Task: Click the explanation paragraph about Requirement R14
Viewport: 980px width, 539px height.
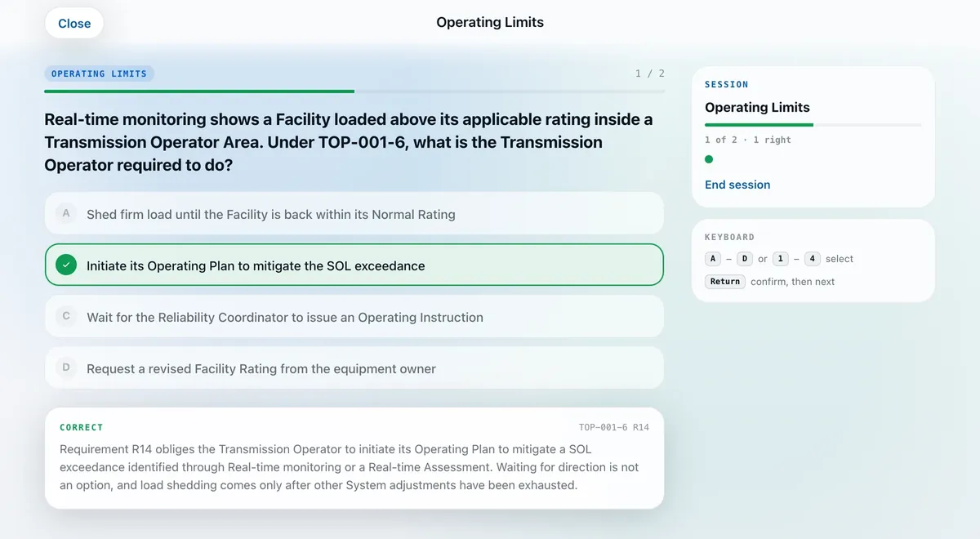Action: point(350,467)
